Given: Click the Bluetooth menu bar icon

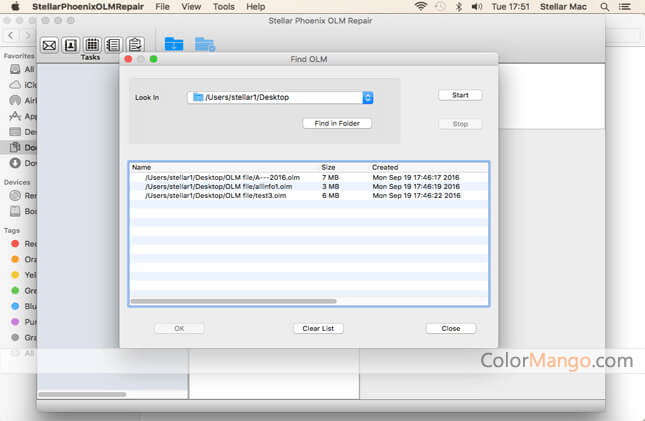Looking at the screenshot, I should tap(459, 7).
